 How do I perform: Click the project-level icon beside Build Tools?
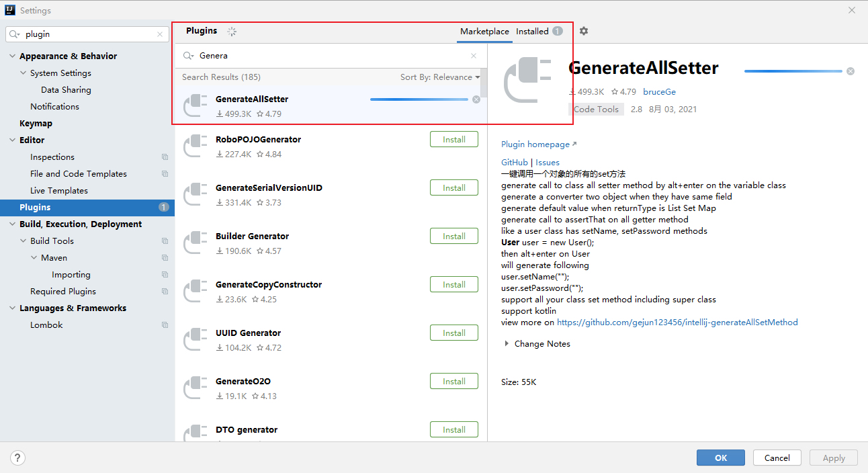tap(165, 241)
